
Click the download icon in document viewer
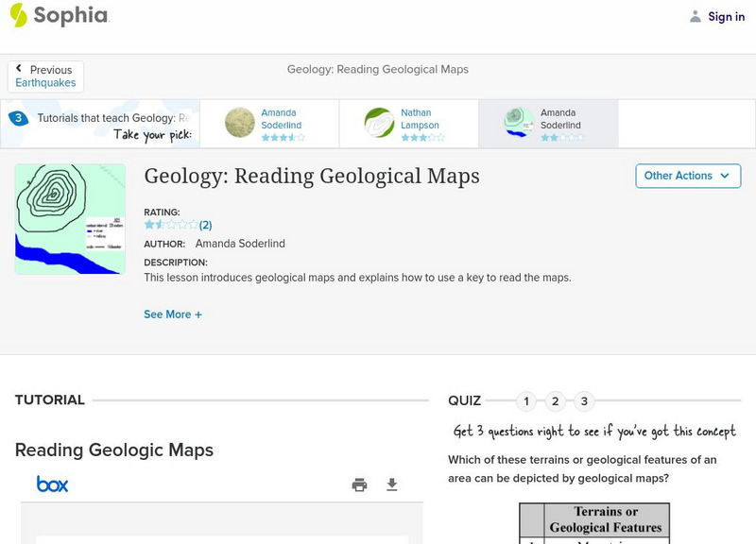(392, 484)
